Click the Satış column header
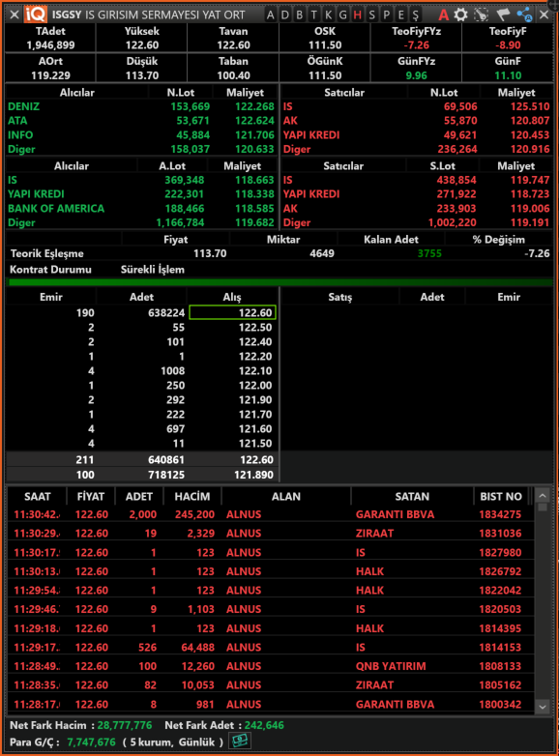 point(340,297)
